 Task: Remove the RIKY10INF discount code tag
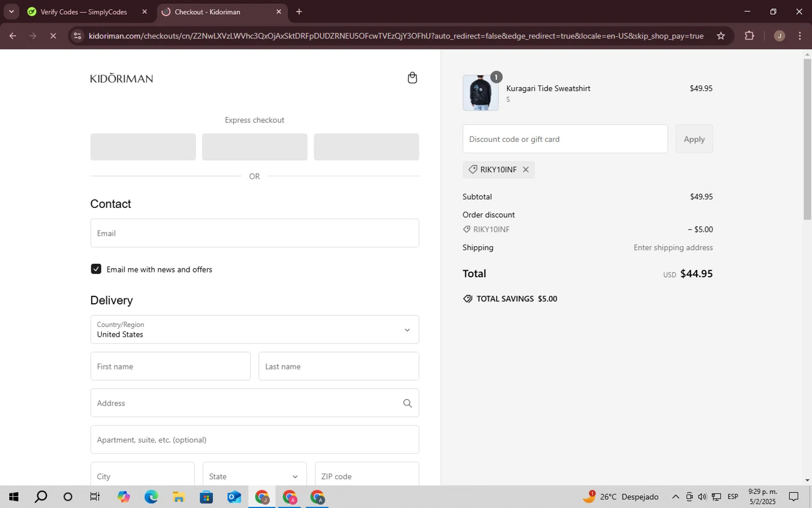[526, 170]
